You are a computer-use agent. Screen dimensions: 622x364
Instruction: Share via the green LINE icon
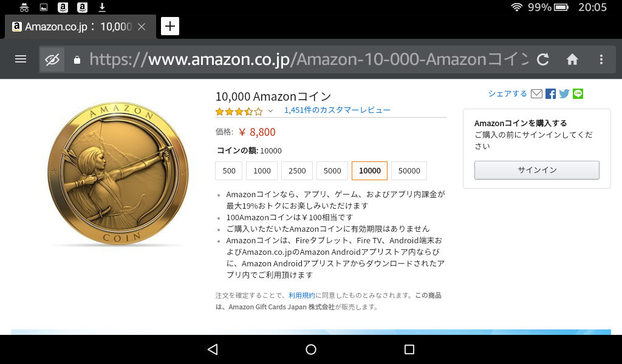click(578, 94)
